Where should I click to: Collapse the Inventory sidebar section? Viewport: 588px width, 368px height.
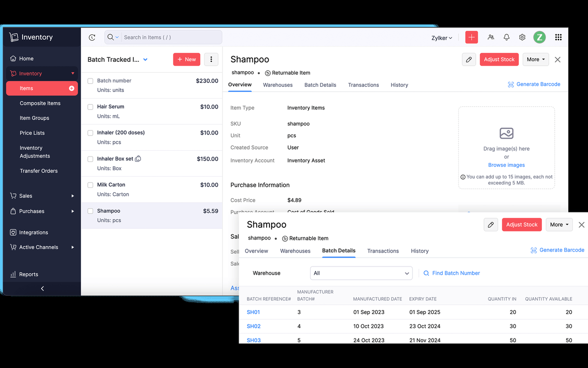pyautogui.click(x=73, y=74)
